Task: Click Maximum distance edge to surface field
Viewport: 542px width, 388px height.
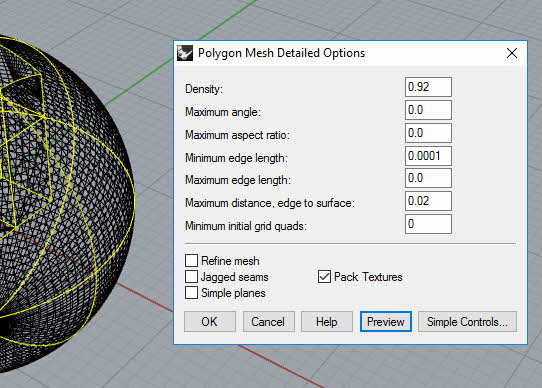Action: 428,201
